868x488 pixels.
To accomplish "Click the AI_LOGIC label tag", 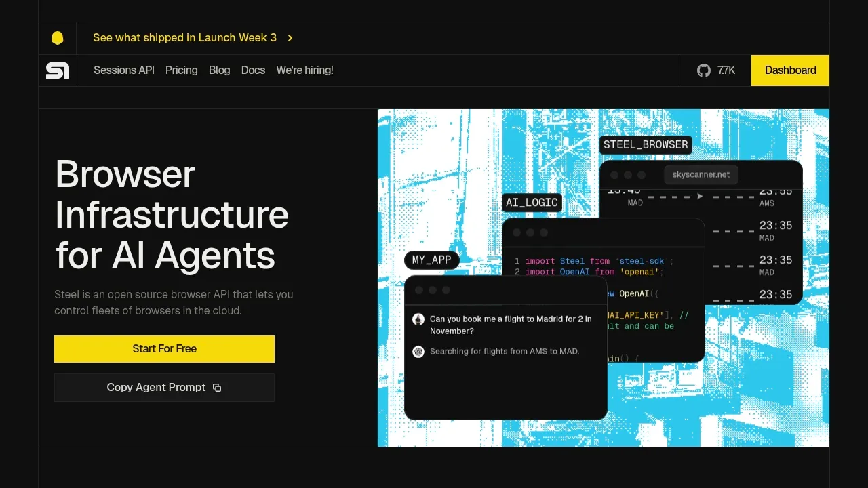I will click(532, 203).
